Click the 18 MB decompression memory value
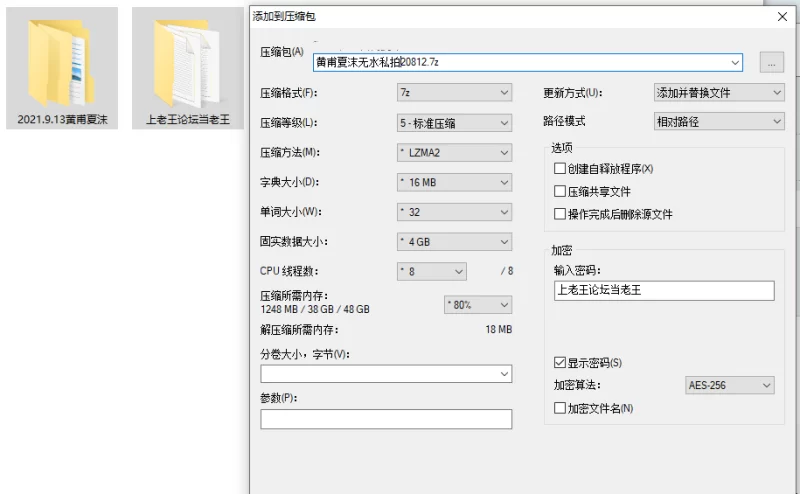 click(498, 330)
